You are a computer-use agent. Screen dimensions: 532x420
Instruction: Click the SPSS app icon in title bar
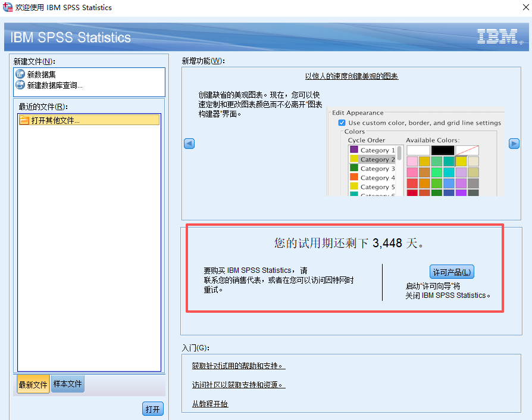tap(8, 7)
